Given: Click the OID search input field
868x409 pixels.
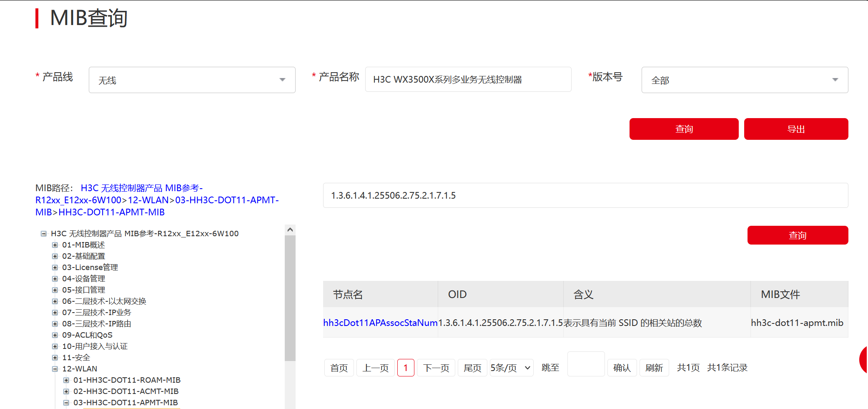Looking at the screenshot, I should click(585, 195).
